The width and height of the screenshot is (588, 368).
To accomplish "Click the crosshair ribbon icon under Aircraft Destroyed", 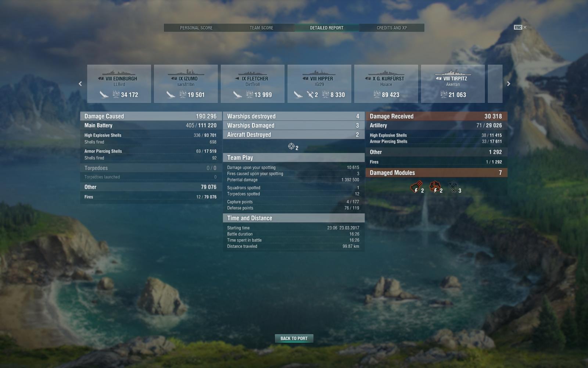I will coord(291,146).
